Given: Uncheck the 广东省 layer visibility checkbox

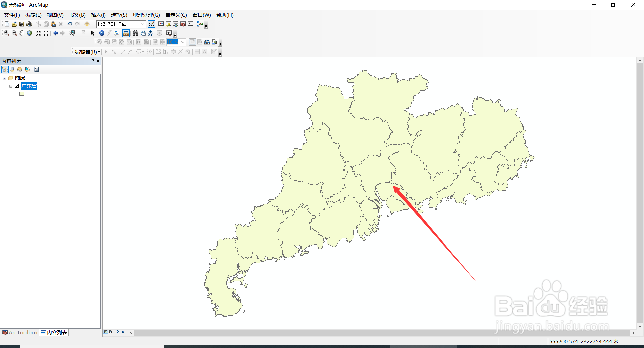Looking at the screenshot, I should point(17,86).
